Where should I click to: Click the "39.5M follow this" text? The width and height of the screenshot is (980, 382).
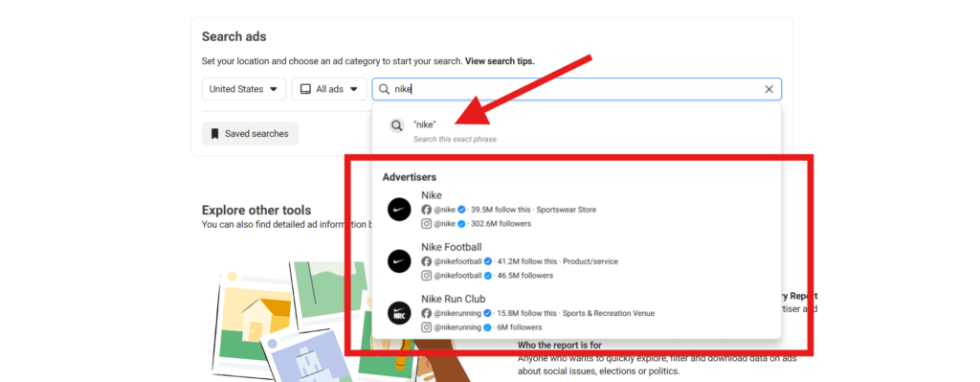coord(500,210)
